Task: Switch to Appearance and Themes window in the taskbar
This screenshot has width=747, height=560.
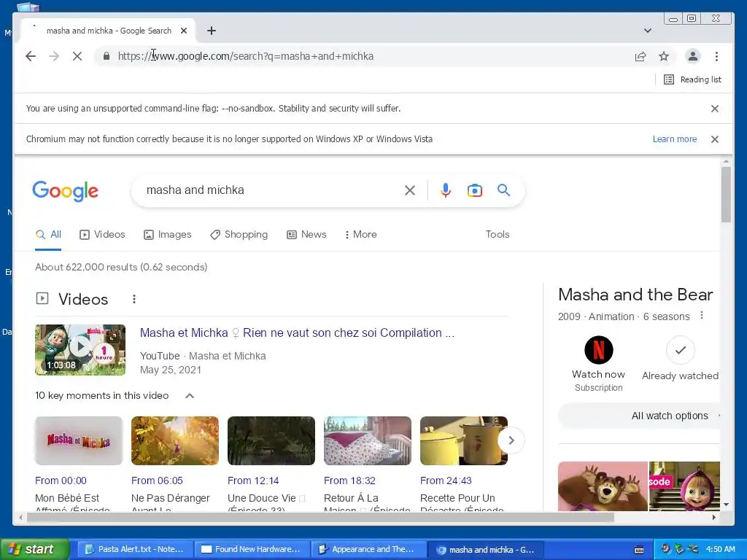Action: click(x=368, y=550)
